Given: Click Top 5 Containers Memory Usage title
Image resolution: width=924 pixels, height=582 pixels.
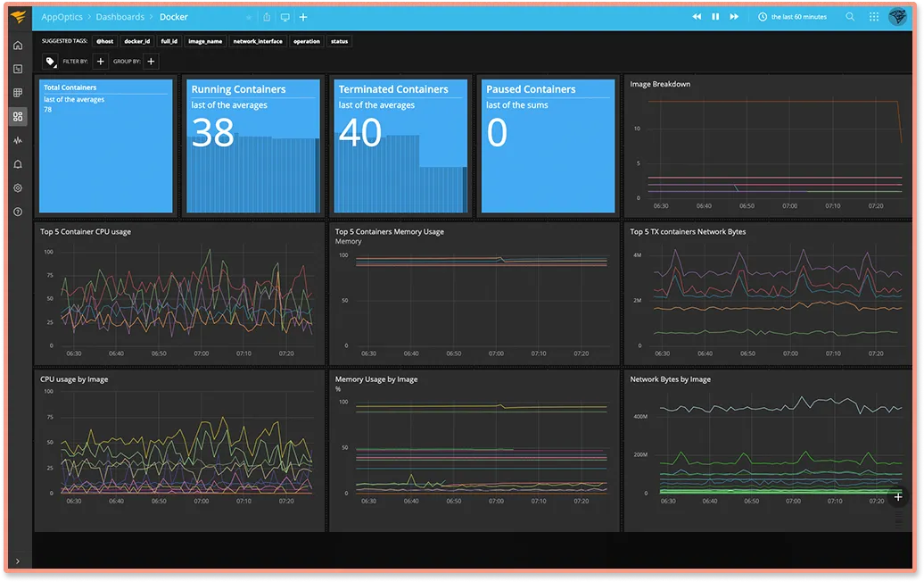Looking at the screenshot, I should (390, 232).
